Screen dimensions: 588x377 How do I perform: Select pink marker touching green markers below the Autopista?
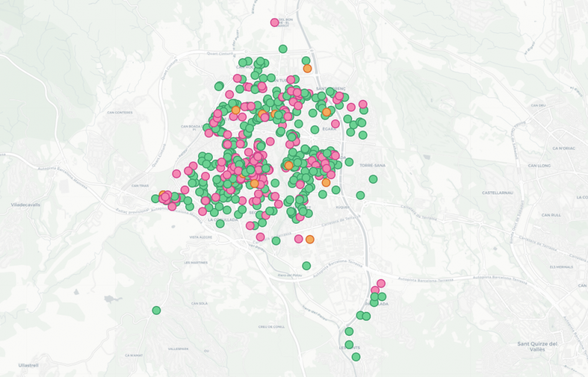(x=375, y=290)
